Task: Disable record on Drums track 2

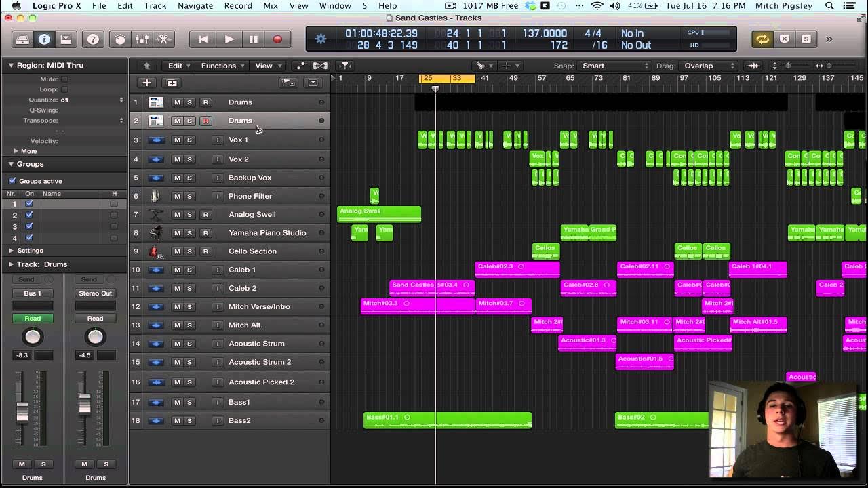Action: pyautogui.click(x=205, y=121)
